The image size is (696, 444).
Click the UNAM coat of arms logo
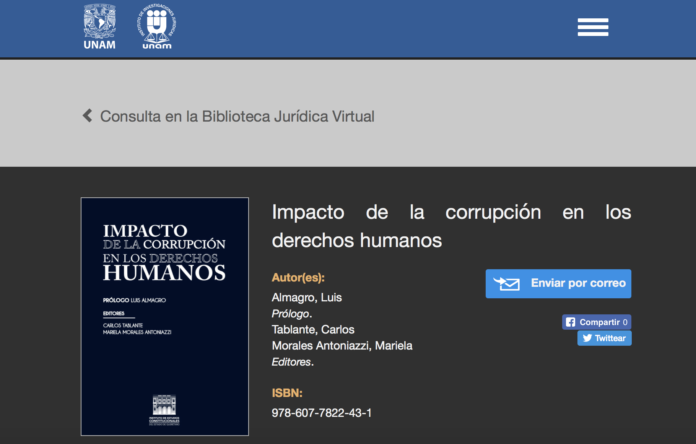(99, 26)
